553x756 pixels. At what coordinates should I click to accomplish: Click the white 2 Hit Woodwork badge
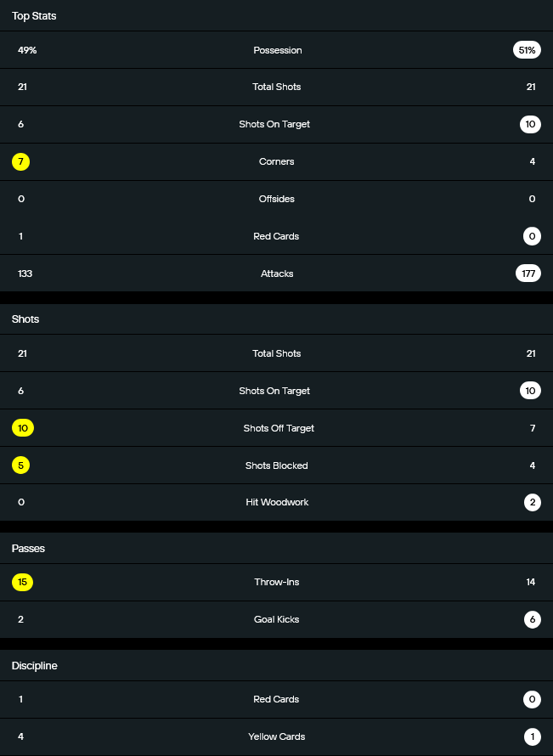click(533, 502)
